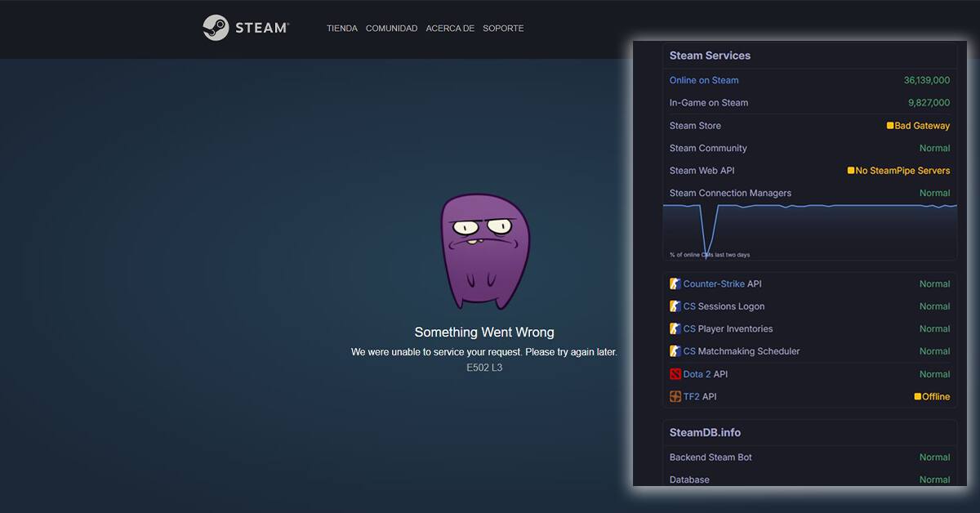Click the yellow square before Offline
The width and height of the screenshot is (980, 513).
coord(918,397)
